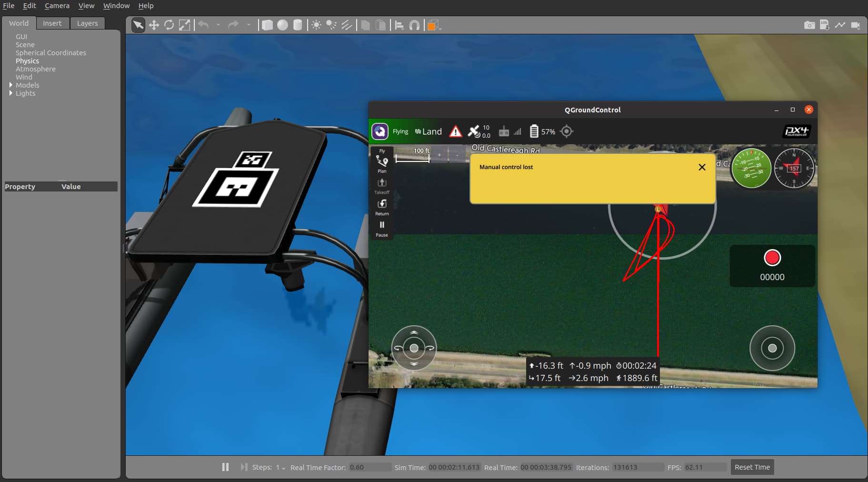868x482 pixels.
Task: Select Spherical Coordinates tree item
Action: pyautogui.click(x=51, y=52)
